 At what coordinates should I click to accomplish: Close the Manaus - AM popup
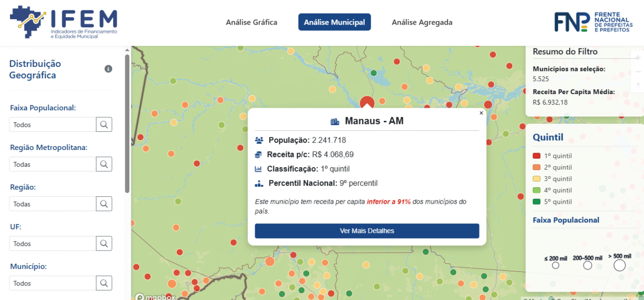(x=481, y=113)
